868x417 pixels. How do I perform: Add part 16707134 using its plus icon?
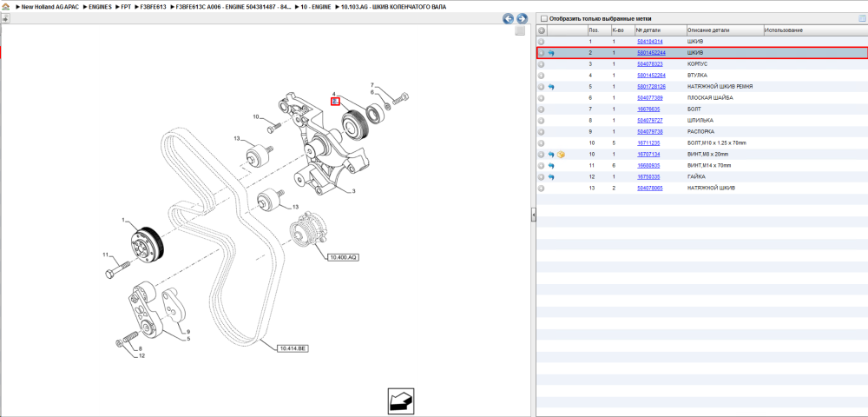pos(542,155)
